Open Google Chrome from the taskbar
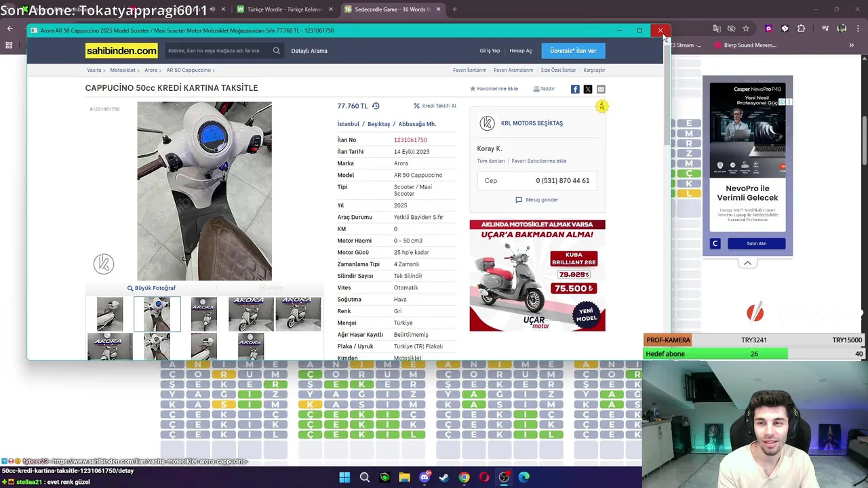Image resolution: width=868 pixels, height=488 pixels. pyautogui.click(x=464, y=477)
